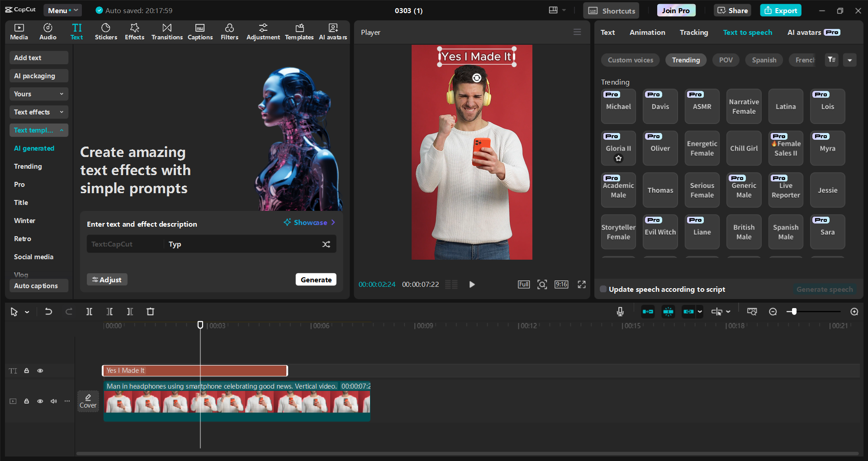This screenshot has height=461, width=868.
Task: Switch to the Animation tab
Action: (647, 32)
